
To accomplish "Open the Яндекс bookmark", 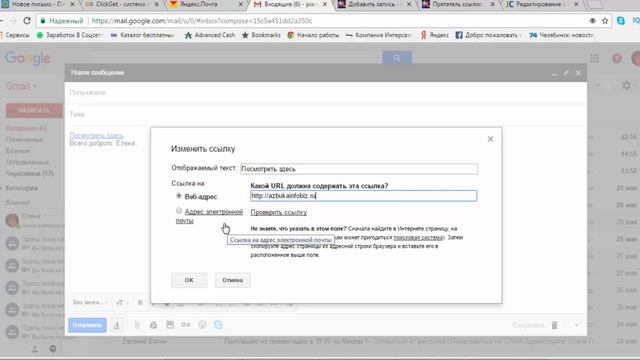I will pyautogui.click(x=435, y=35).
